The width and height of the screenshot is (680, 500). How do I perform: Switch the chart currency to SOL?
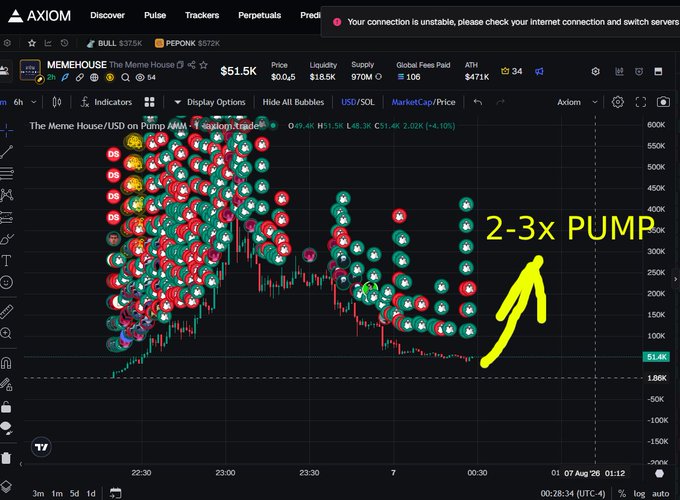(367, 102)
